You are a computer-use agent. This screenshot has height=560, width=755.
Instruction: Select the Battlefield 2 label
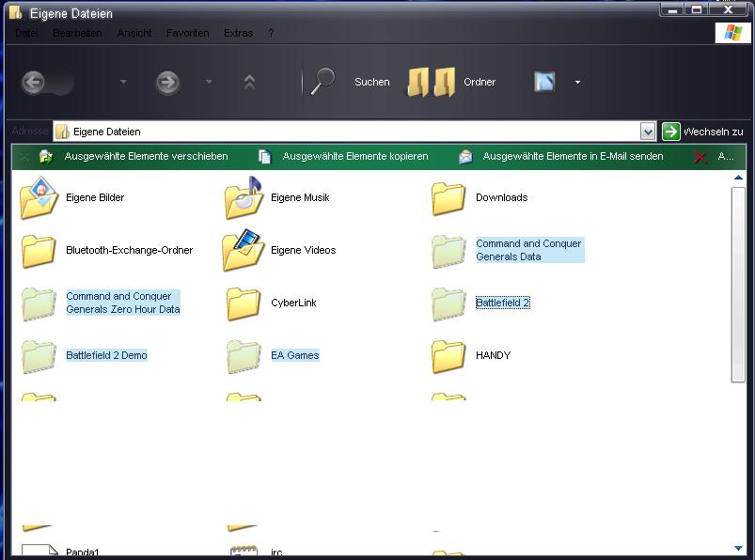(503, 303)
